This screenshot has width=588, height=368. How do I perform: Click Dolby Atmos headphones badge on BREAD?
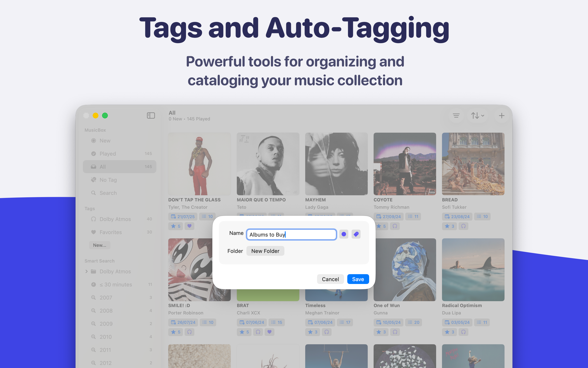click(463, 226)
